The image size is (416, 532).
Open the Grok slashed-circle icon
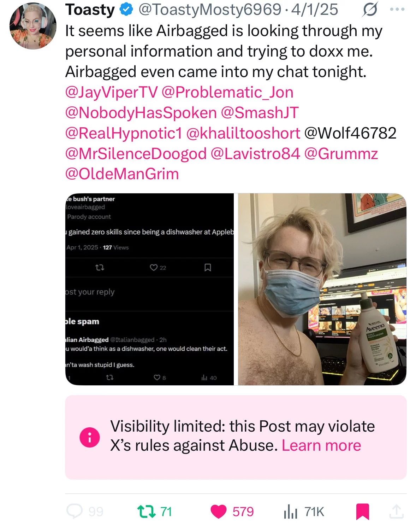tap(369, 10)
